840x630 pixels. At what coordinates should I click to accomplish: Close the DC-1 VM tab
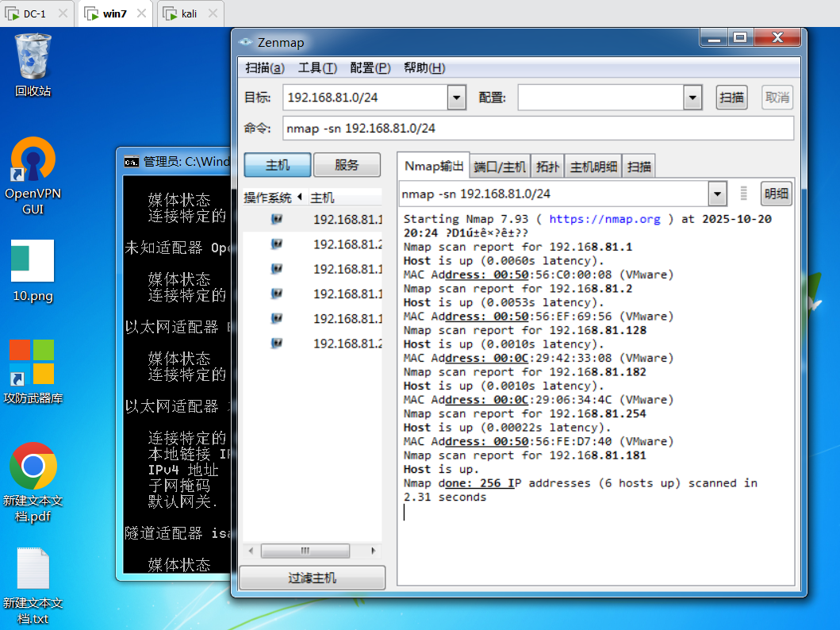click(63, 13)
